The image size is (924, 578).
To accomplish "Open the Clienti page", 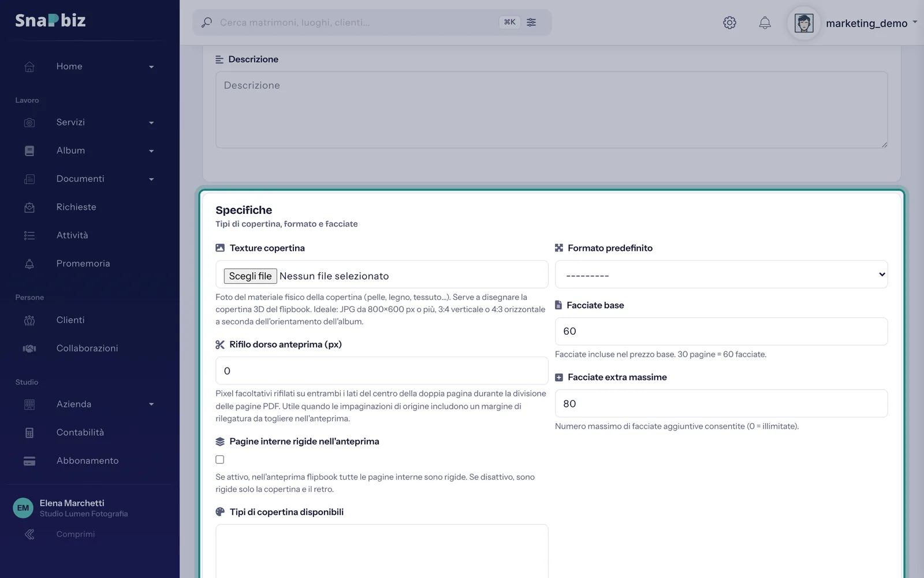I will coord(70,320).
